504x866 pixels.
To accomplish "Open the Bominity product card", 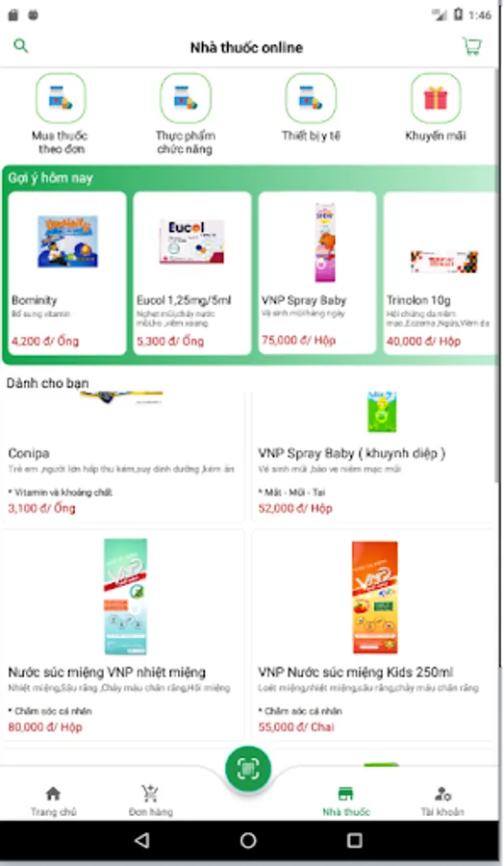I will (x=67, y=273).
